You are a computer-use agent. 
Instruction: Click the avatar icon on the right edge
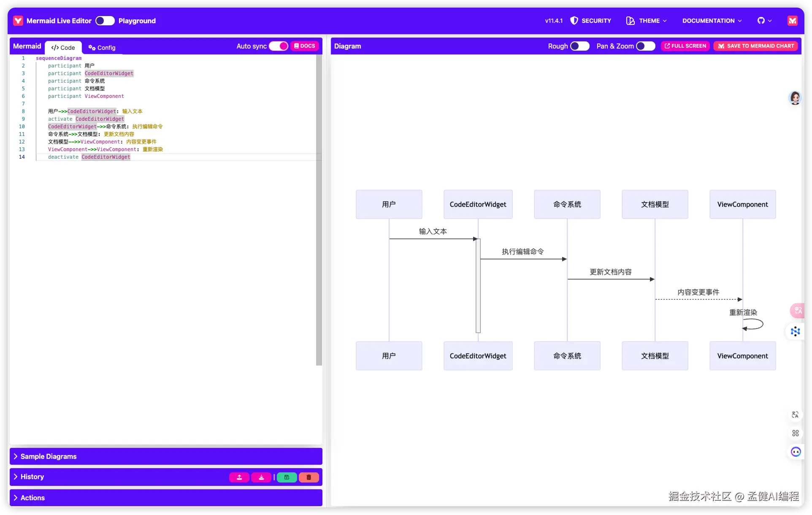click(795, 98)
